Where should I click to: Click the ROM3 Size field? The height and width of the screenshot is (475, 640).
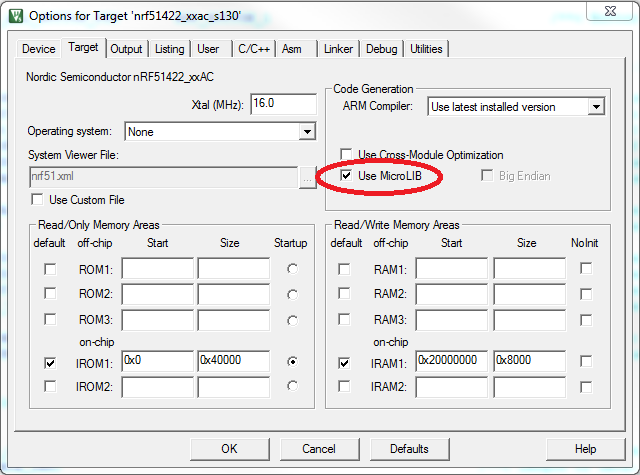click(234, 320)
